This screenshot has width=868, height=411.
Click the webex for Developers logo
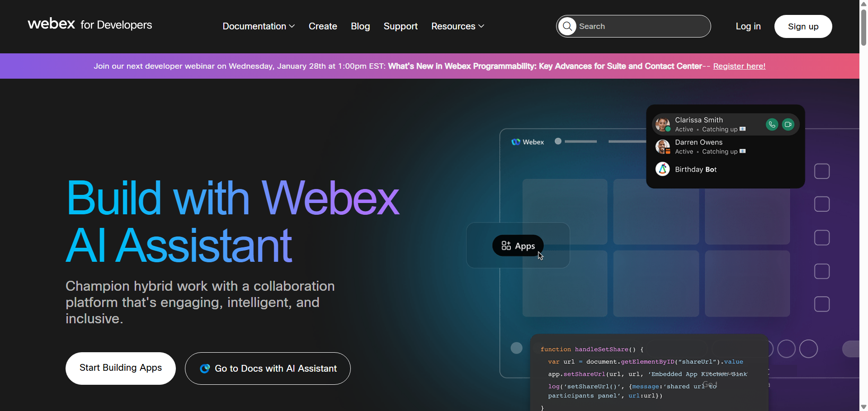pos(90,24)
